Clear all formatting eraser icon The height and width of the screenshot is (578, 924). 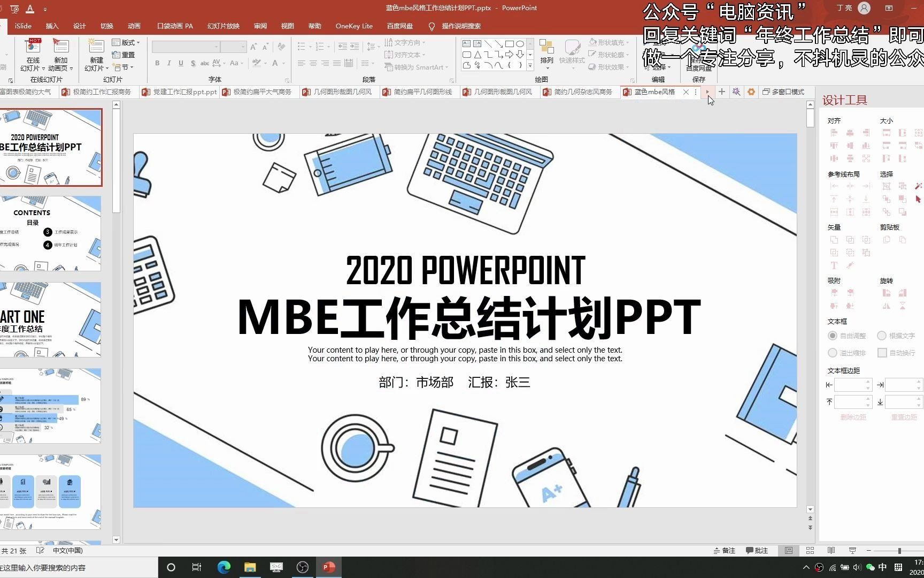pos(281,47)
